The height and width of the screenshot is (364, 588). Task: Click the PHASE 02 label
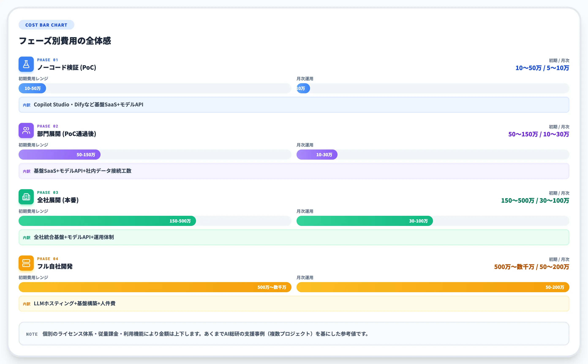[48, 126]
